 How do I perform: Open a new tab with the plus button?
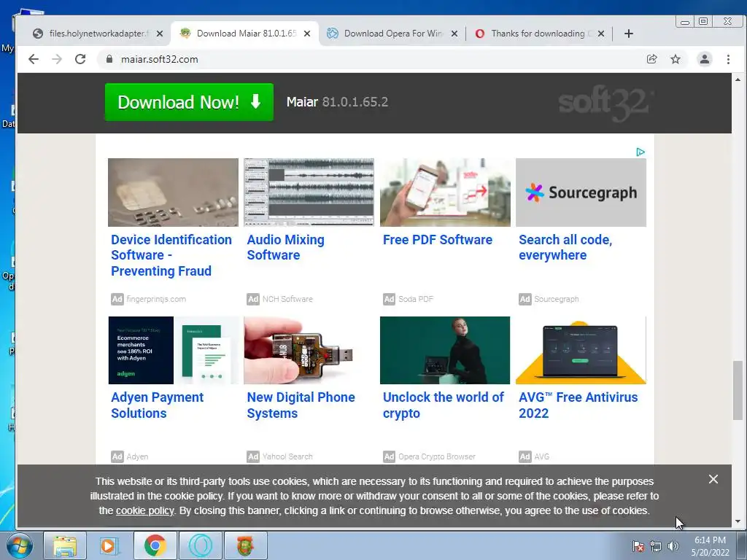[x=628, y=34]
